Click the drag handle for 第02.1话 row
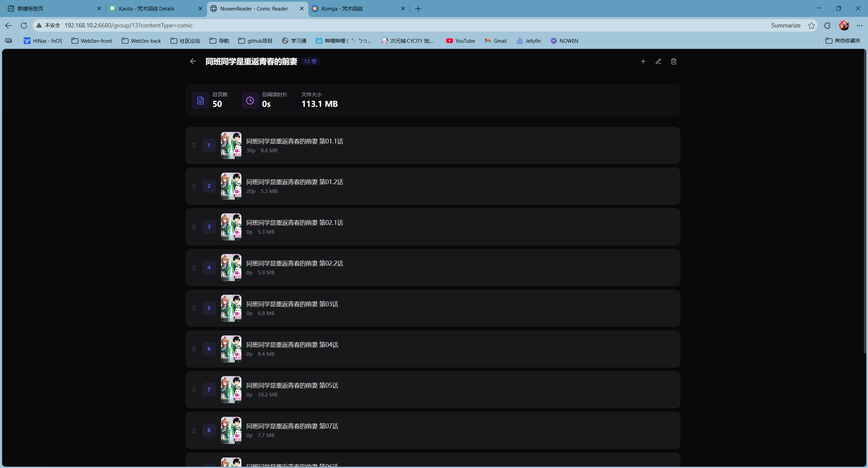 click(194, 227)
